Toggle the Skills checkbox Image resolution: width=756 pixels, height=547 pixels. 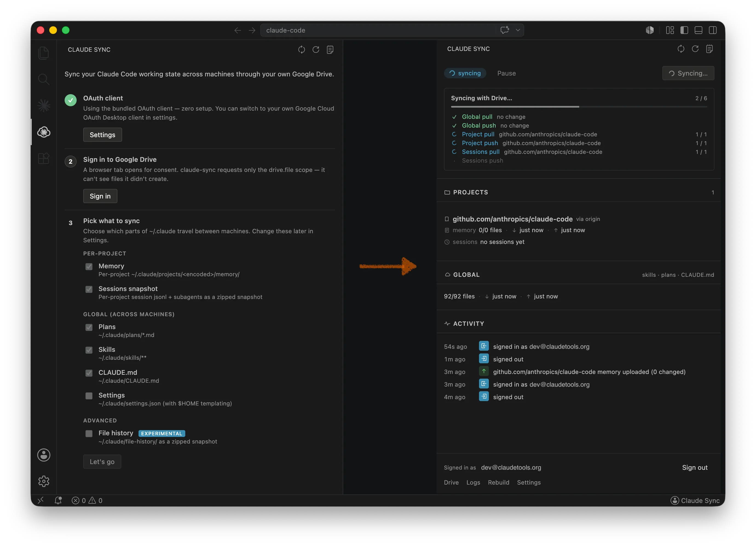89,350
